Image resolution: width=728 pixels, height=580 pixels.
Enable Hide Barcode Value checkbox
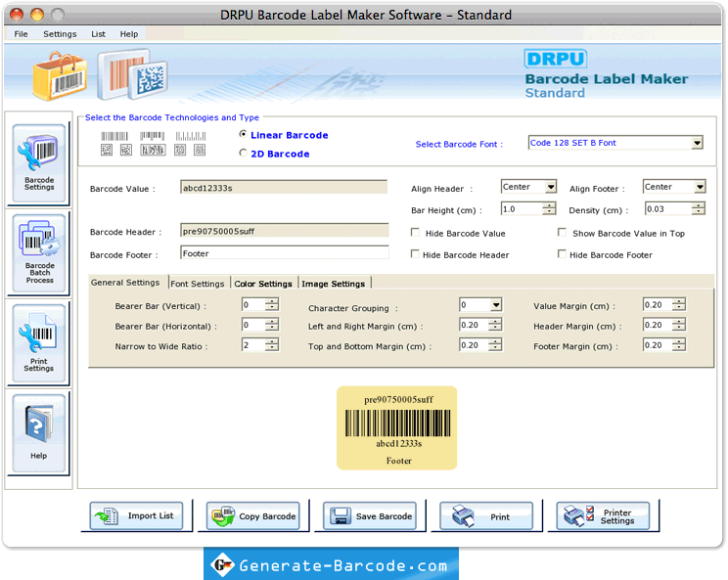(x=415, y=232)
